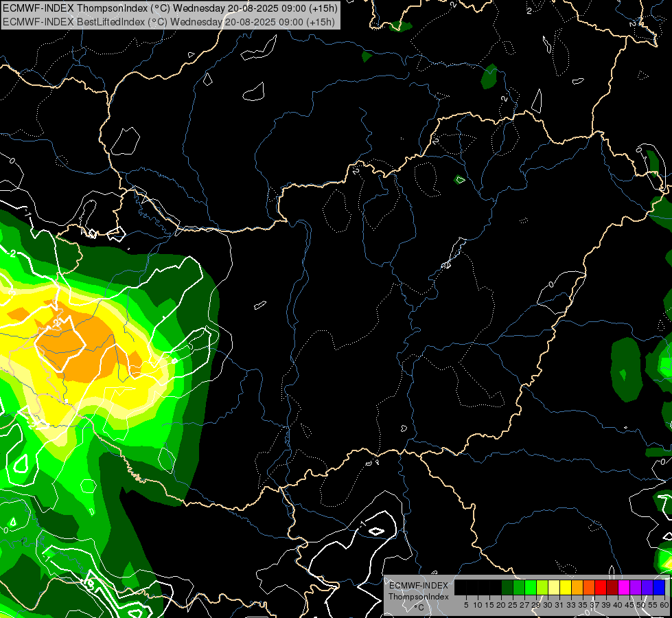672x618 pixels.
Task: Click the legend tick value 60
Action: tap(664, 605)
